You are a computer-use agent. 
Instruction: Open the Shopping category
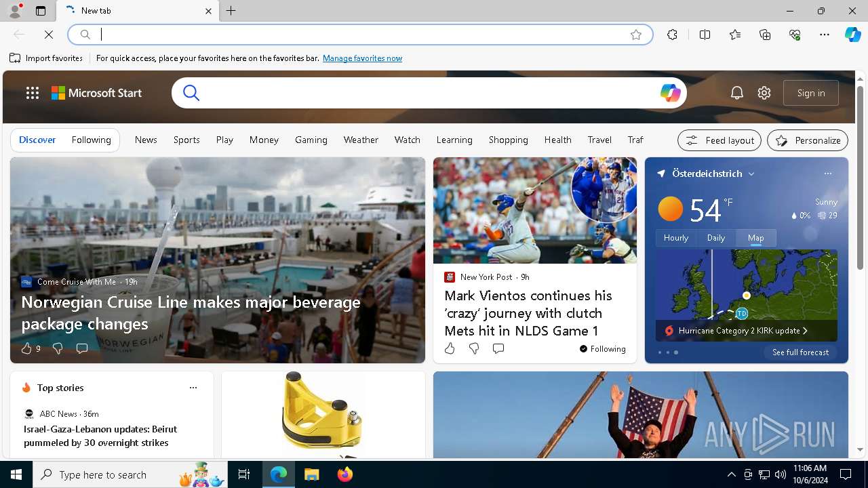point(508,140)
